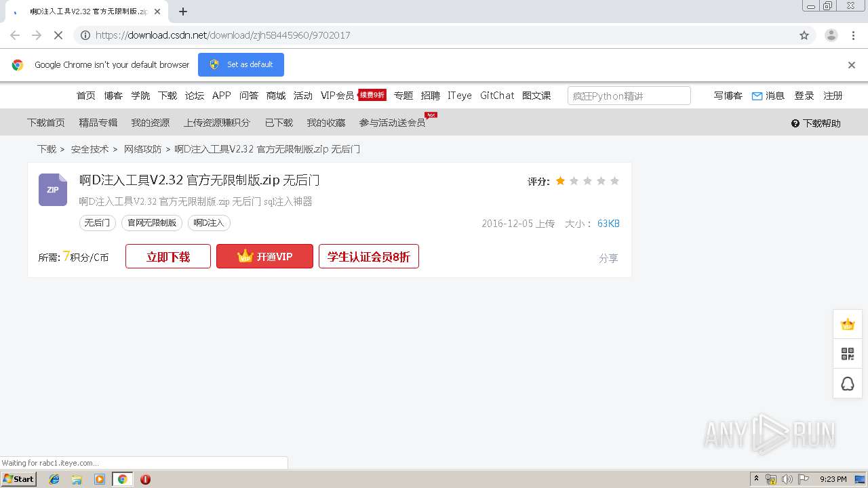
Task: Open a new tab with the plus icon
Action: pos(183,12)
